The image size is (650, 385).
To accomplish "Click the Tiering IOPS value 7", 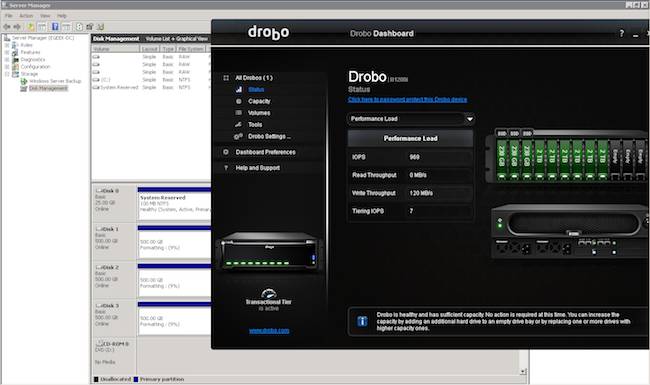I will pos(411,211).
